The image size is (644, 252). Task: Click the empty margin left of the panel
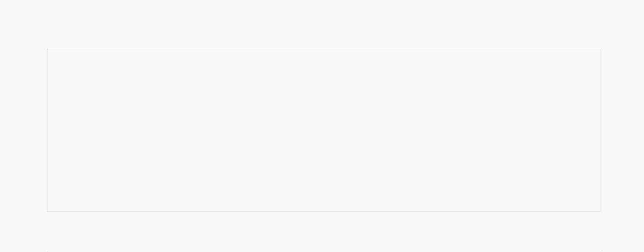pos(23,130)
